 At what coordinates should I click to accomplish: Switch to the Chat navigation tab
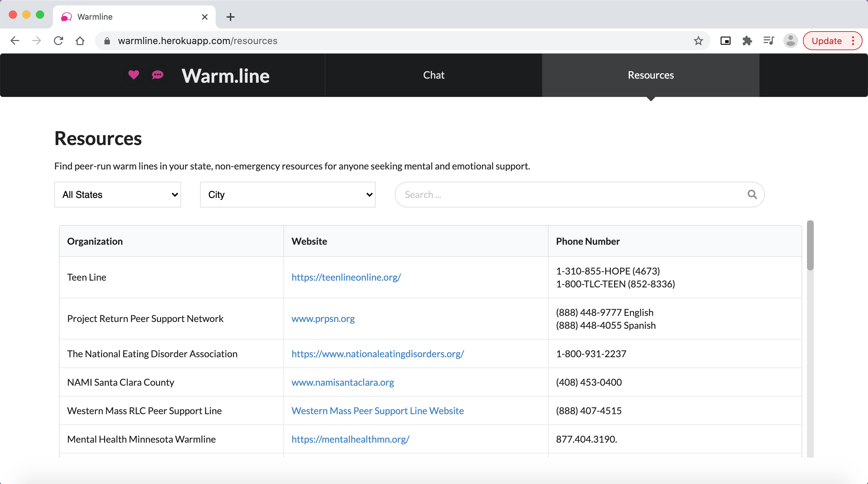(434, 75)
